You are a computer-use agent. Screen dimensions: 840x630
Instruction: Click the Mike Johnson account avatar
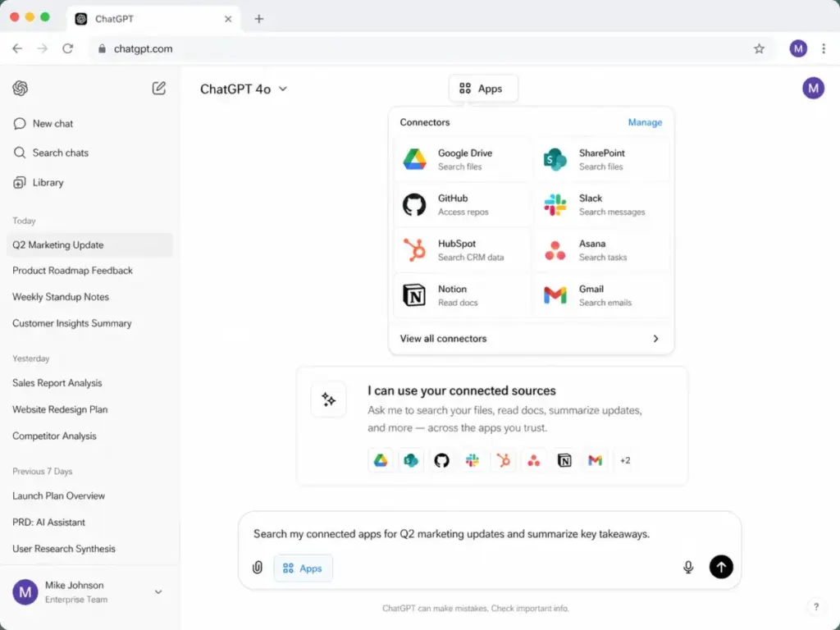(x=25, y=592)
